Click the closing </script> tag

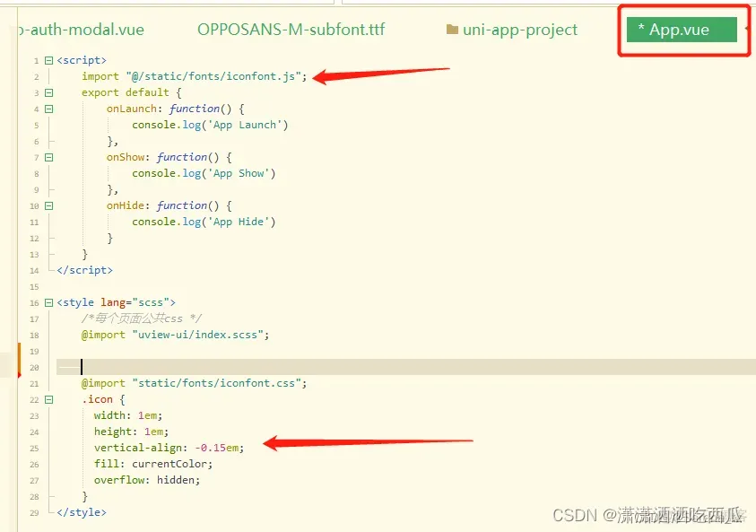(x=85, y=270)
